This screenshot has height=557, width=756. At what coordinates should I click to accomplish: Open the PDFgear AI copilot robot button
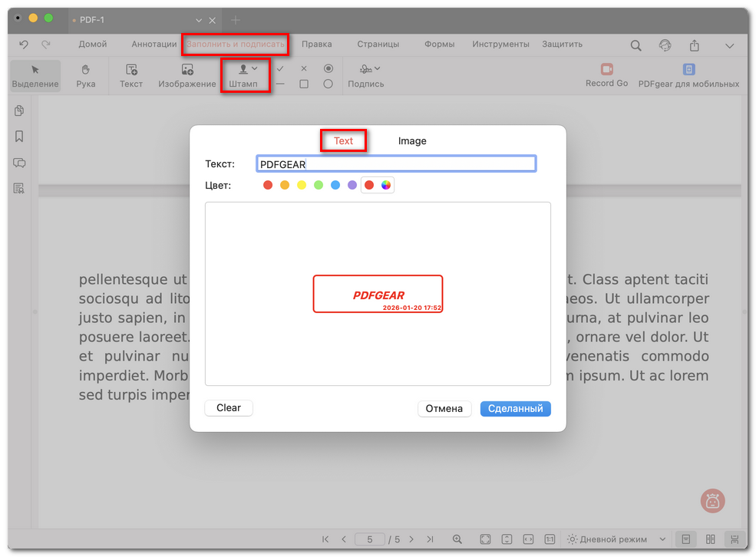pyautogui.click(x=712, y=501)
